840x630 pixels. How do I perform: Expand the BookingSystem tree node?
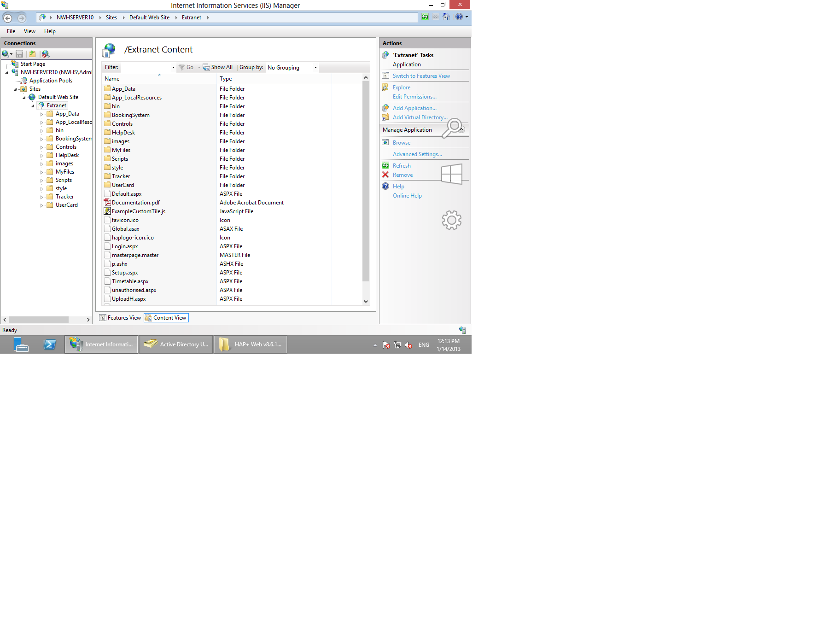pos(41,138)
